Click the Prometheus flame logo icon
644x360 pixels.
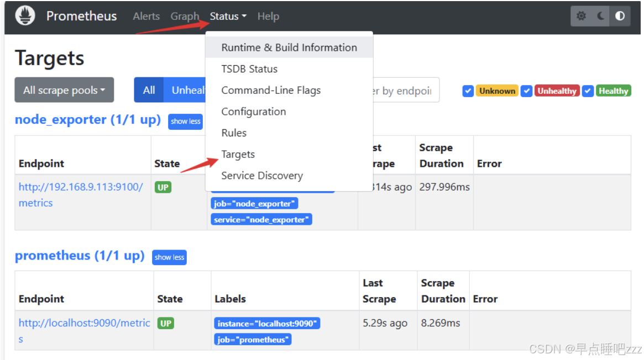click(25, 16)
